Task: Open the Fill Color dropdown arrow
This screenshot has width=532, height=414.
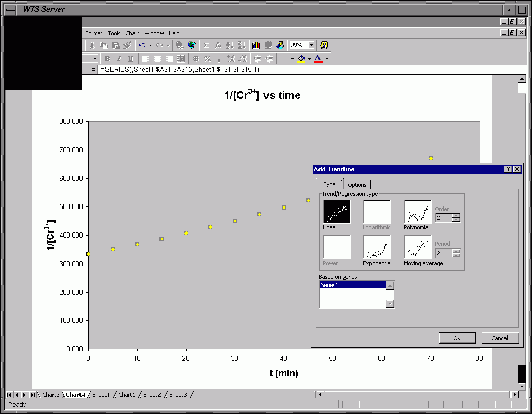Action: pyautogui.click(x=309, y=59)
